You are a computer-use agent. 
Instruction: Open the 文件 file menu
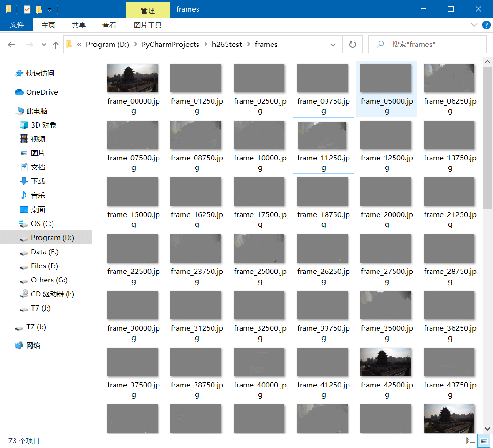click(17, 24)
